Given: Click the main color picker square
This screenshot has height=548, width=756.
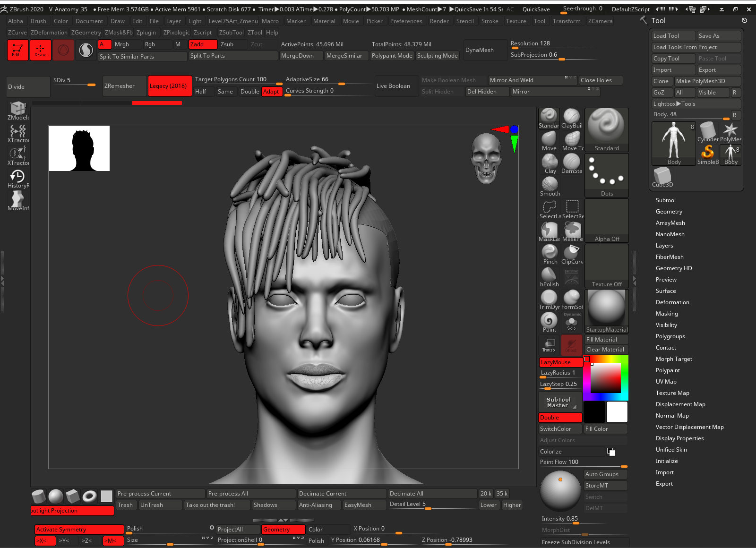Looking at the screenshot, I should click(605, 377).
